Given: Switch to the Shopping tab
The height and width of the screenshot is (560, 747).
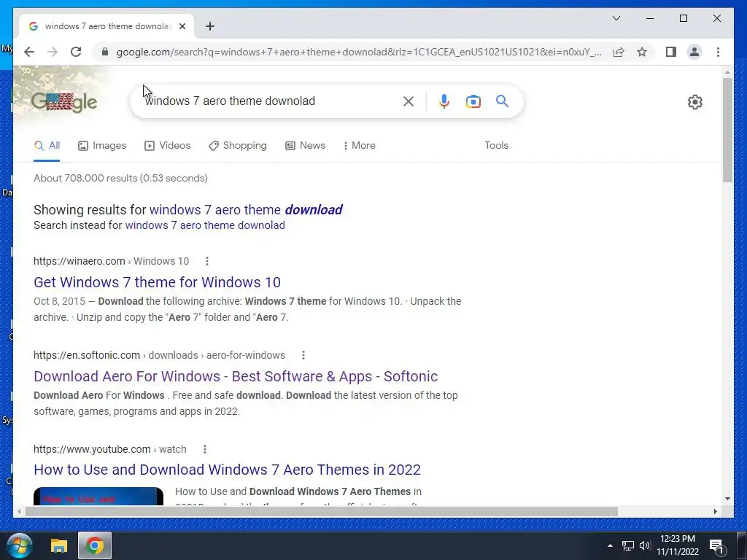Looking at the screenshot, I should pos(238,146).
